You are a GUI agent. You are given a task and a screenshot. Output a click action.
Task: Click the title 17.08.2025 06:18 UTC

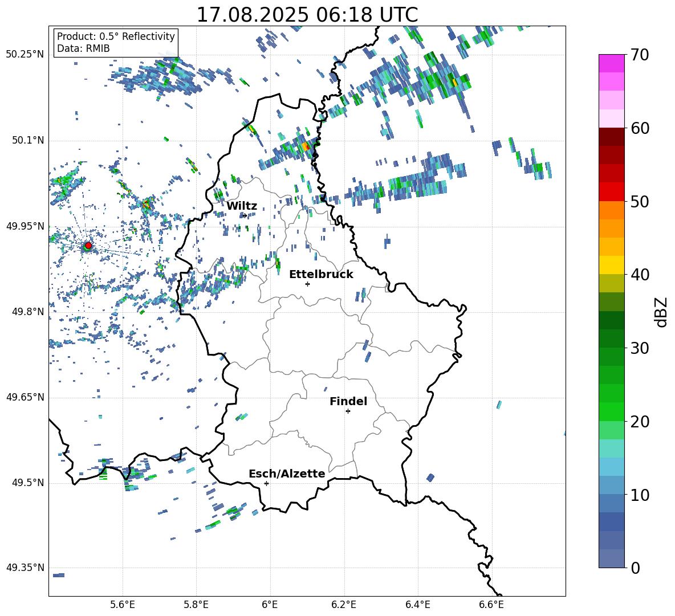coord(307,15)
